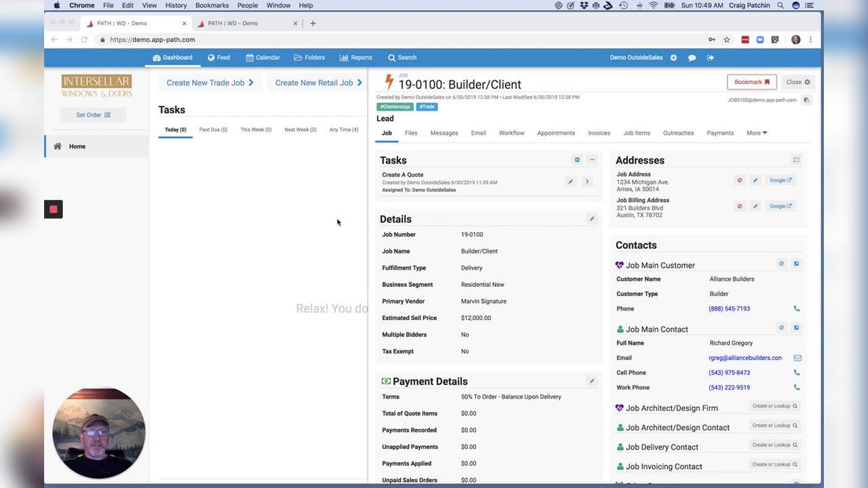Image resolution: width=868 pixels, height=488 pixels.
Task: Open Calendar in navigation bar
Action: click(x=263, y=58)
